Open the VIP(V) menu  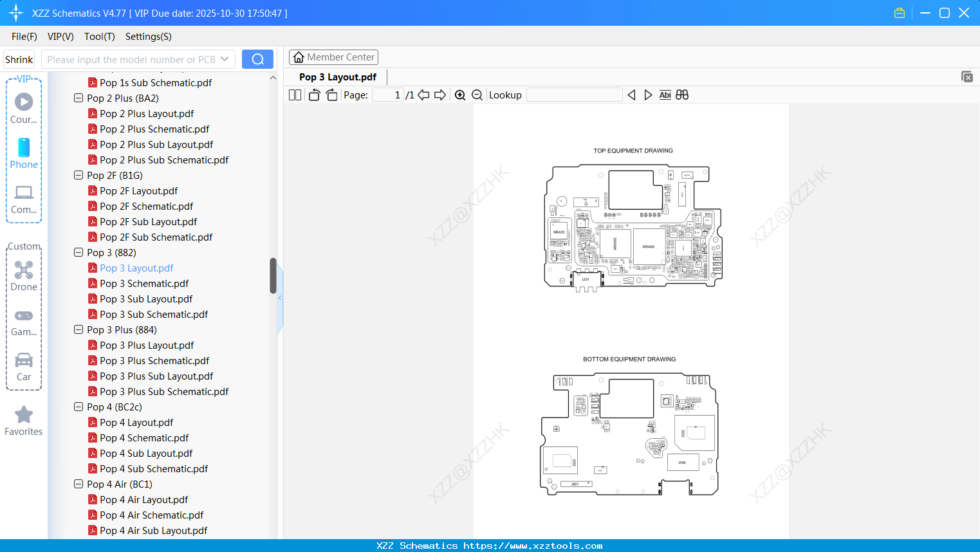pyautogui.click(x=60, y=37)
